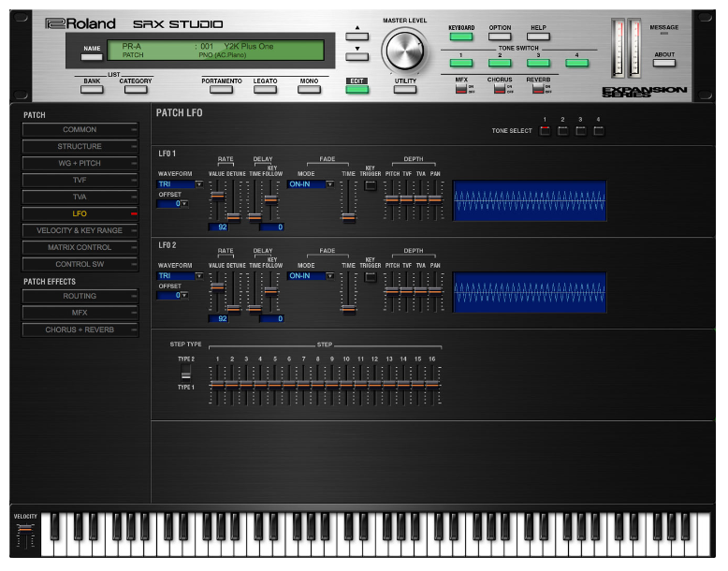Toggle the LFO 1 key trigger button
The image size is (728, 571).
tap(370, 185)
